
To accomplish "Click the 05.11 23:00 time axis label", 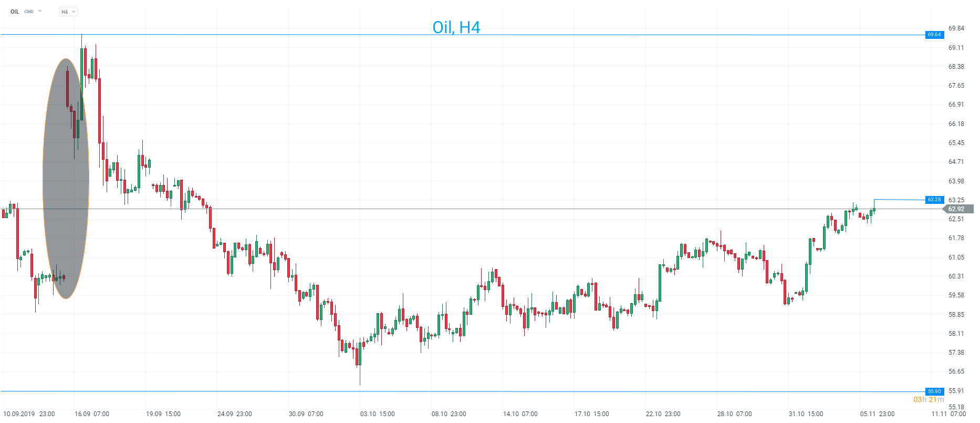I will (877, 414).
